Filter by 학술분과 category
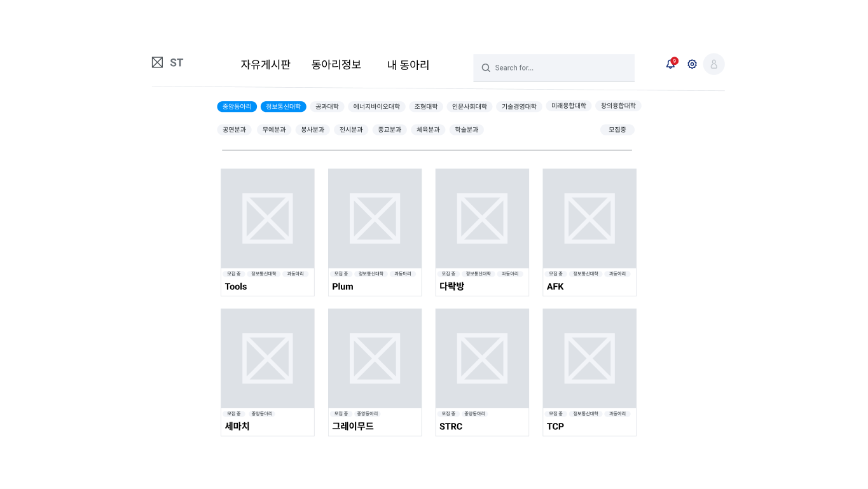 coord(467,130)
